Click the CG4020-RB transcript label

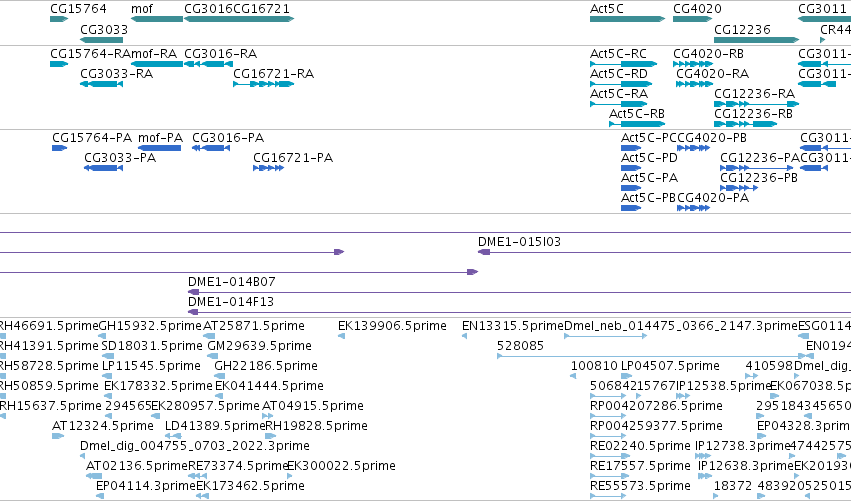708,54
